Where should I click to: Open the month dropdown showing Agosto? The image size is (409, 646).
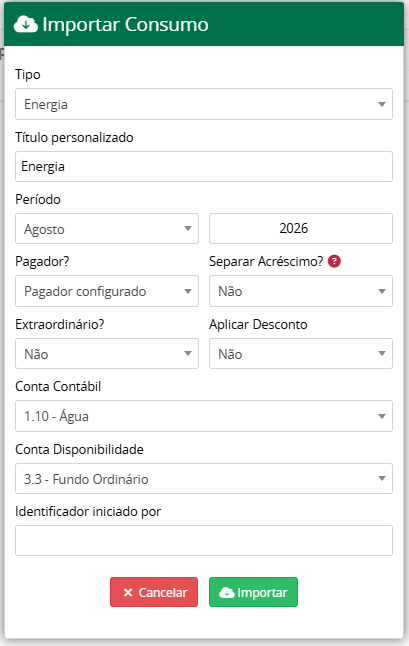(107, 229)
